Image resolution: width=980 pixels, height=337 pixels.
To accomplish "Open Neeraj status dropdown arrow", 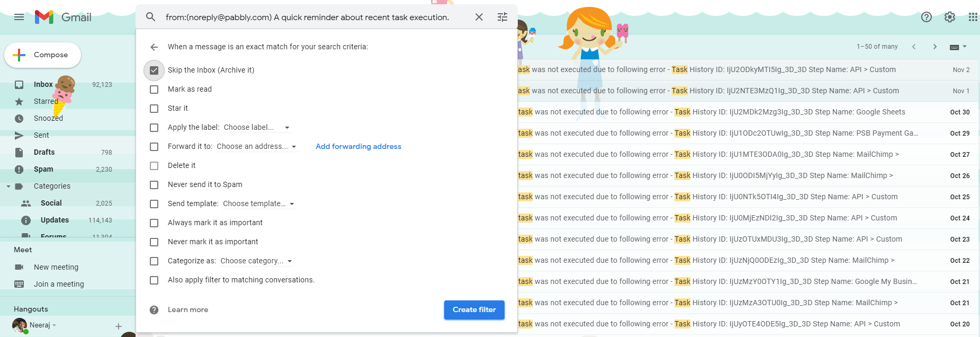I will [x=55, y=325].
